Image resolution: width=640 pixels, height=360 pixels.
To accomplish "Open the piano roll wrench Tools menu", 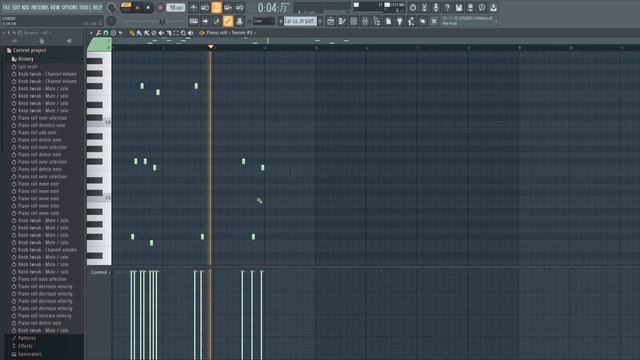I will pyautogui.click(x=98, y=33).
